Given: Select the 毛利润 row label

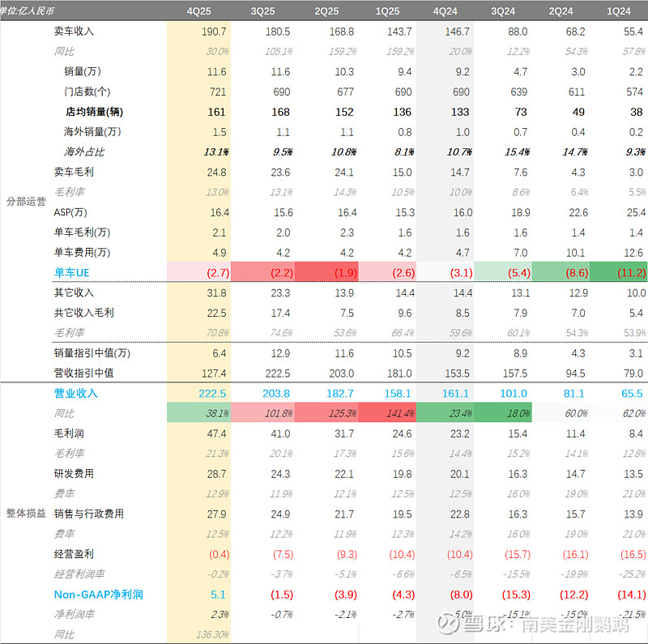Looking at the screenshot, I should point(69,433).
